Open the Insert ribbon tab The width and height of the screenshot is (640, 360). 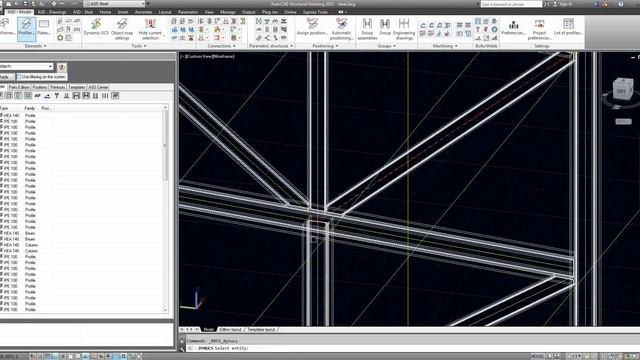click(123, 12)
